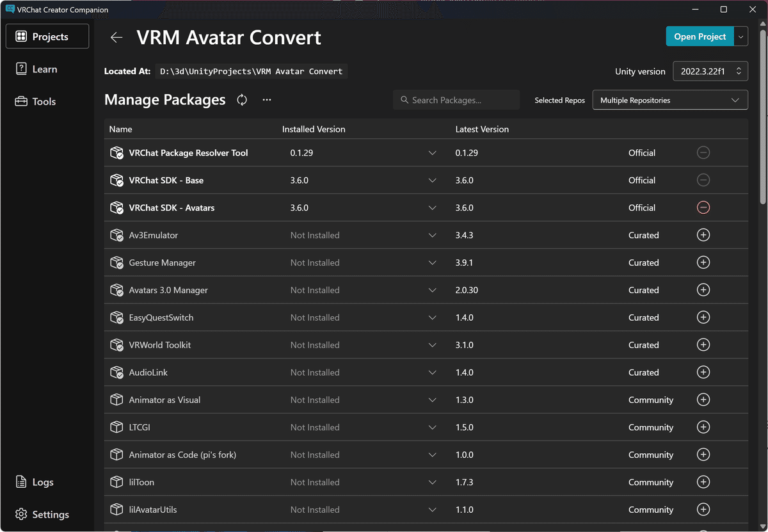This screenshot has width=768, height=532.
Task: Add Animator as Code (pi's fork)
Action: point(703,455)
